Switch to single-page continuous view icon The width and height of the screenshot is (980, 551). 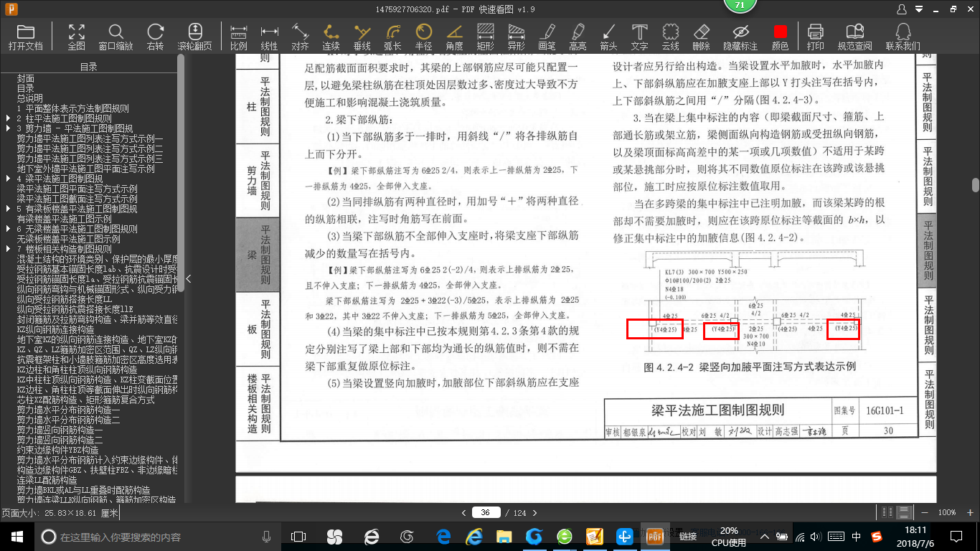904,512
